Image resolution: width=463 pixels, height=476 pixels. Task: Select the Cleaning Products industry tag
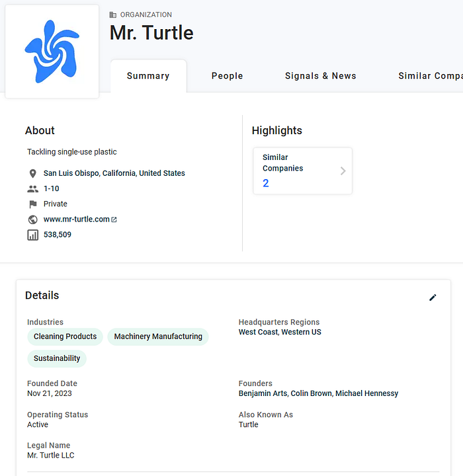[x=65, y=337]
